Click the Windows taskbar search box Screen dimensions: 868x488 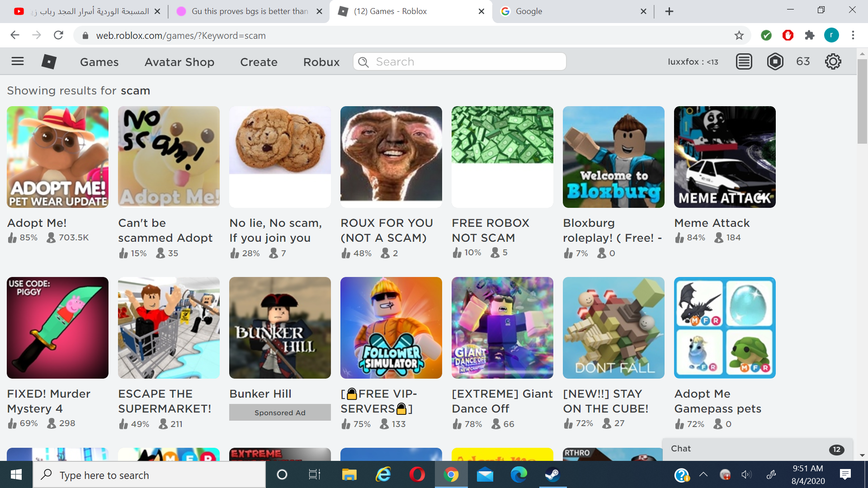149,475
